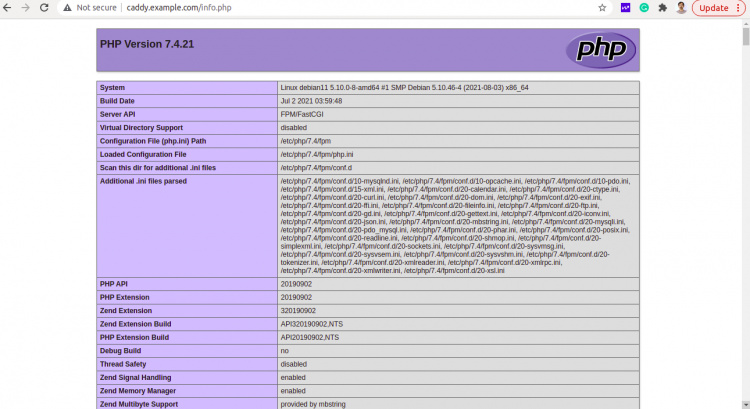Open the purple extension icon in toolbar
The width and height of the screenshot is (750, 409).
pos(625,7)
